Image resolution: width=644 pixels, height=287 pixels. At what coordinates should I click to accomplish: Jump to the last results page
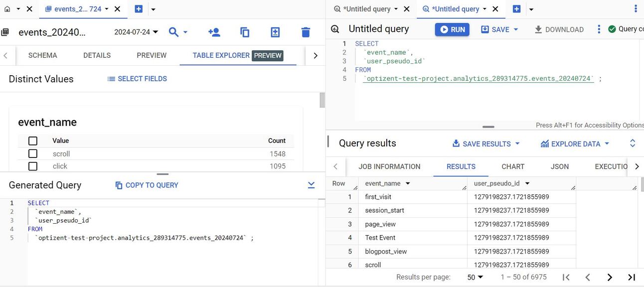coord(631,277)
